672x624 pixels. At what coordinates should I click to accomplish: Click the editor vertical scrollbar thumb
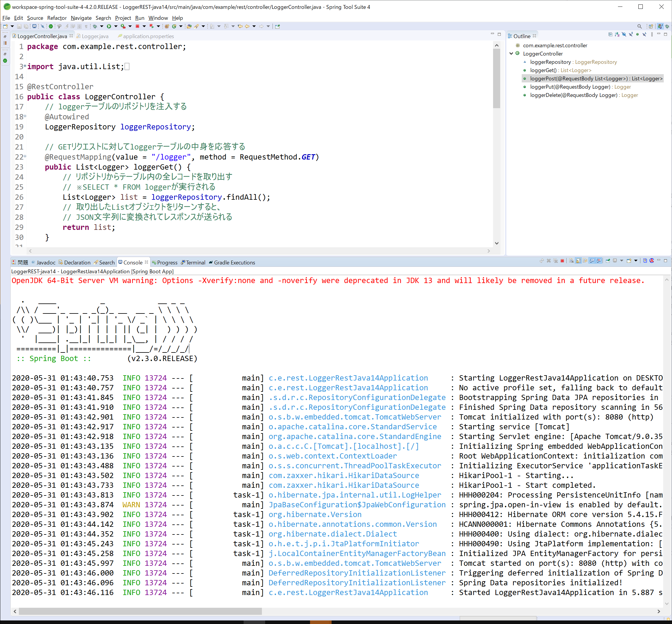click(x=496, y=78)
